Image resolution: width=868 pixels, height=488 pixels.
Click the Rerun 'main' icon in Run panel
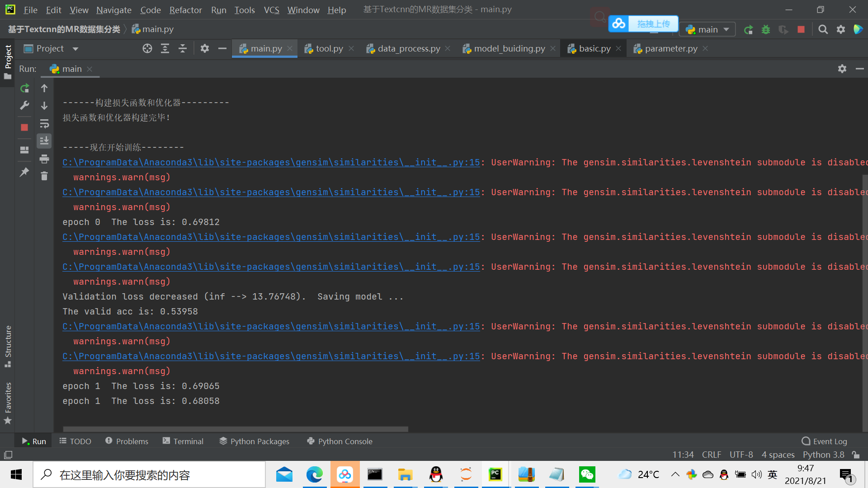tap(24, 88)
